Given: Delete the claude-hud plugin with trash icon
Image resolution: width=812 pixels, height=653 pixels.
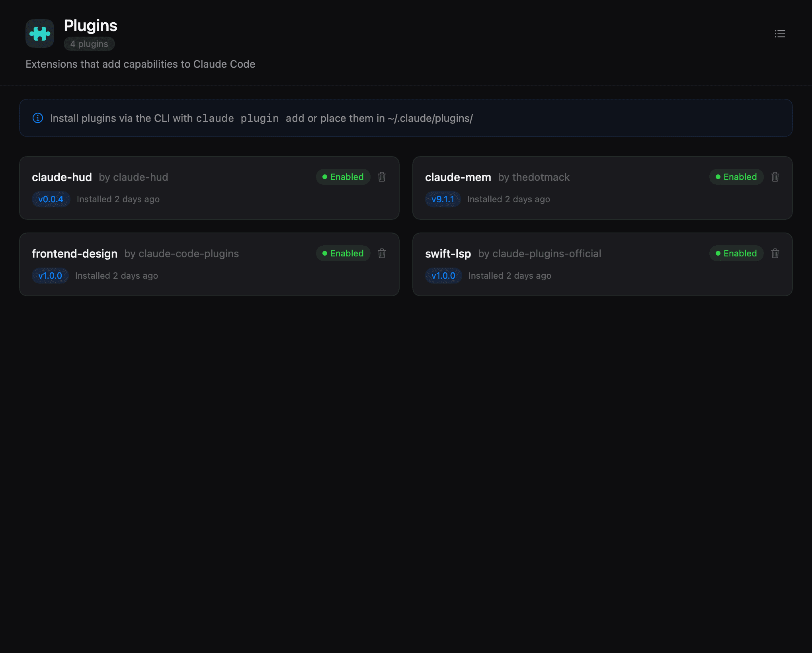Looking at the screenshot, I should coord(382,177).
